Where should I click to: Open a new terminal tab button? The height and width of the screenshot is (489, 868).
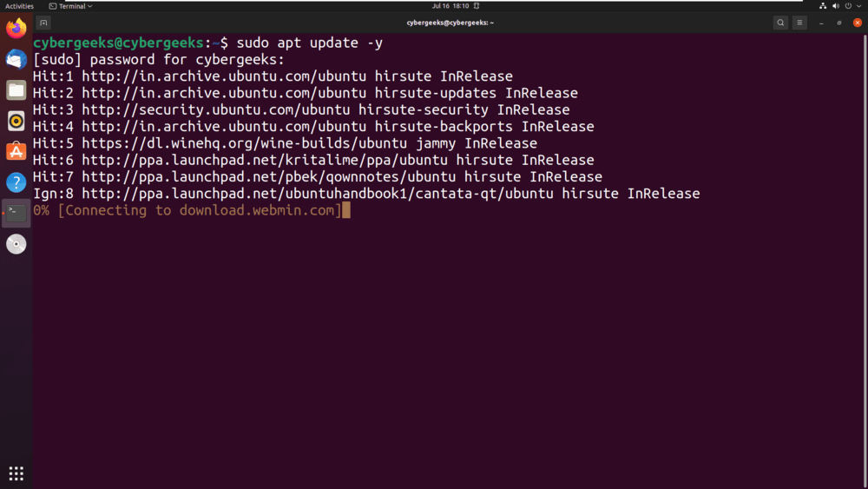pos(43,23)
